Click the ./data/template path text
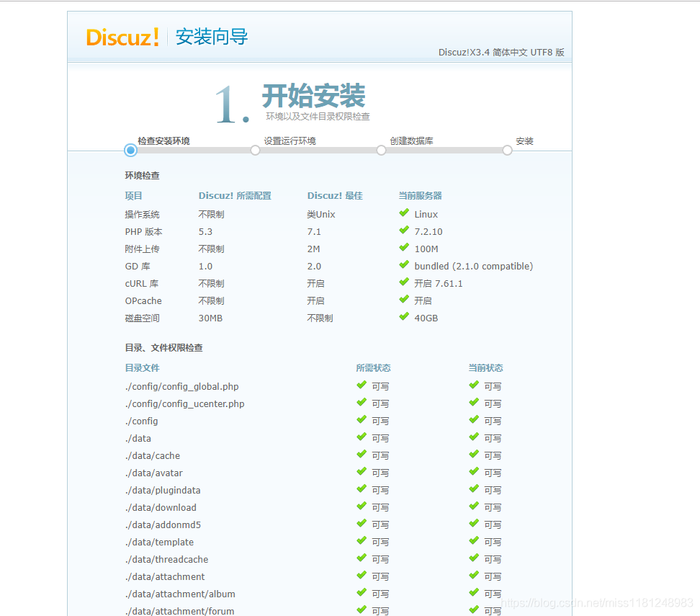 coord(159,543)
